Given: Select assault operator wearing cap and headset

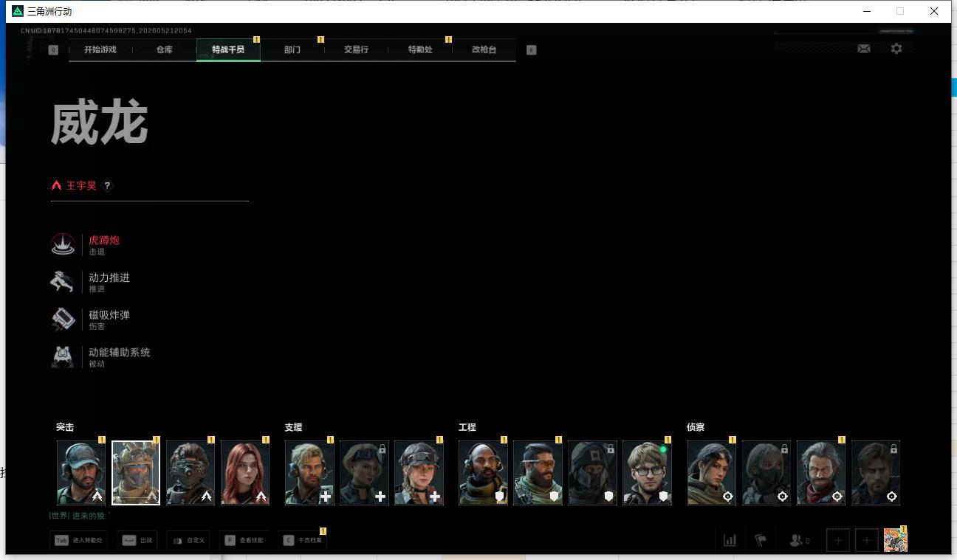Looking at the screenshot, I should (81, 473).
